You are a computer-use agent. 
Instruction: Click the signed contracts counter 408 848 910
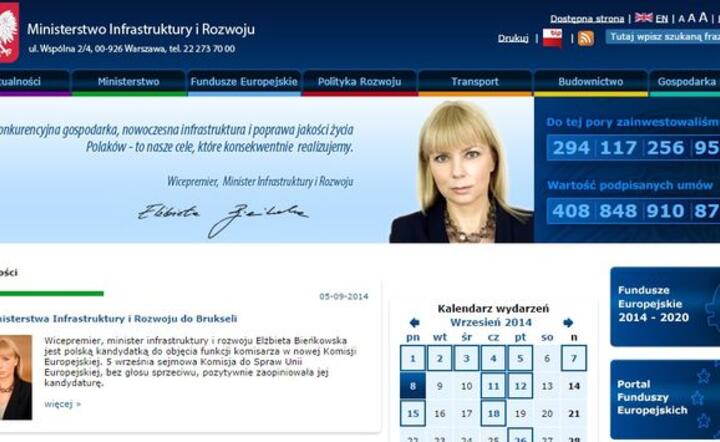click(x=634, y=211)
